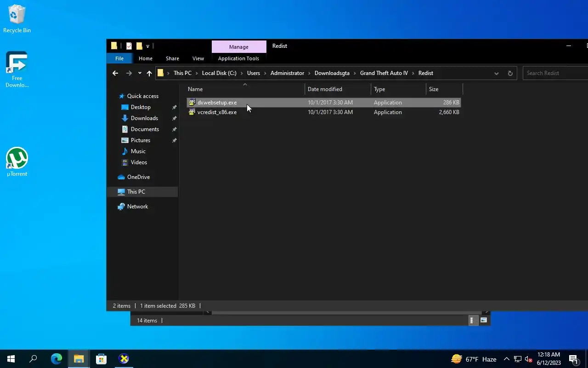Screen dimensions: 588x368
Task: Open the address bar previous locations dropdown
Action: click(x=496, y=73)
